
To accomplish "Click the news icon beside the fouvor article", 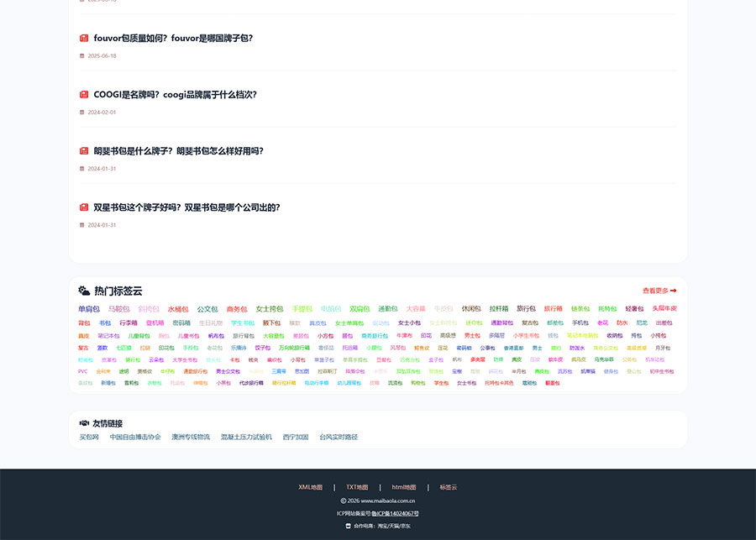I will point(84,38).
